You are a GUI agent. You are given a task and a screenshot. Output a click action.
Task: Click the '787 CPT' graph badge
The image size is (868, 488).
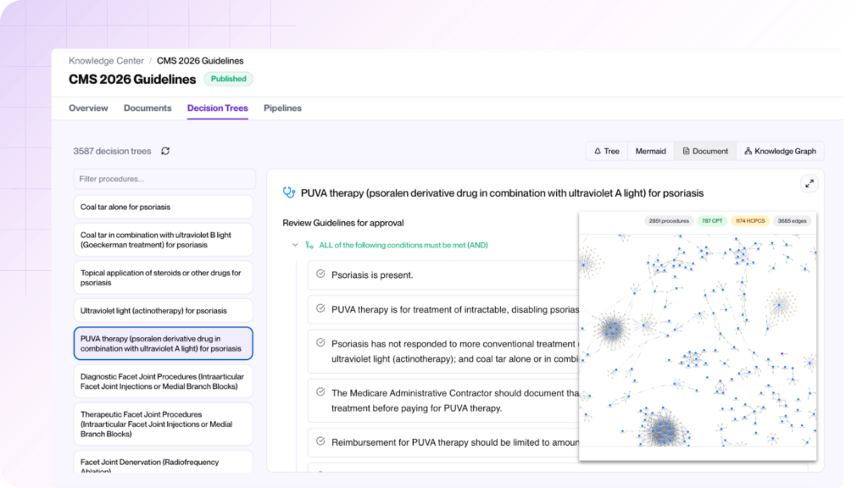[712, 221]
